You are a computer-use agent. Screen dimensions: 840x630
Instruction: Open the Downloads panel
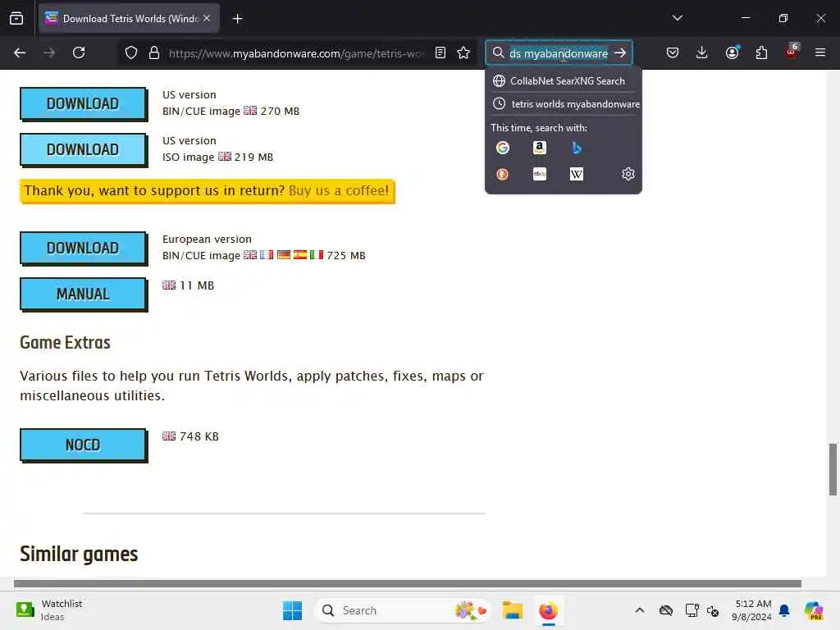click(702, 52)
